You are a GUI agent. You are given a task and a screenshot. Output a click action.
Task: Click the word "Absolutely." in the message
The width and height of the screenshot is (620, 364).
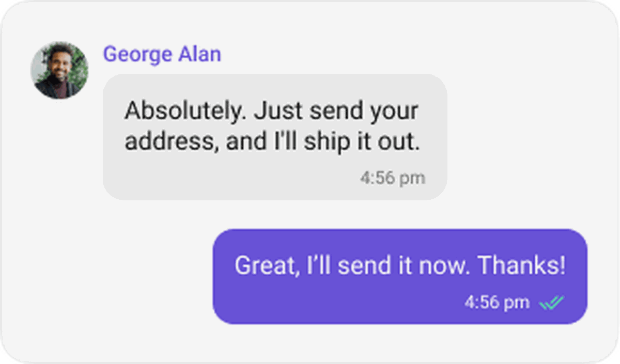[x=183, y=111]
